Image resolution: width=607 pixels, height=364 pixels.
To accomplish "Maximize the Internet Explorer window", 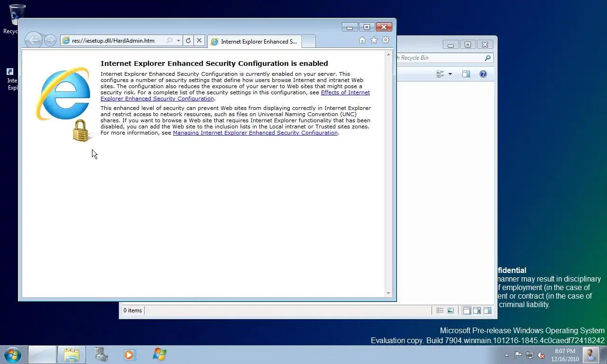I will [367, 27].
